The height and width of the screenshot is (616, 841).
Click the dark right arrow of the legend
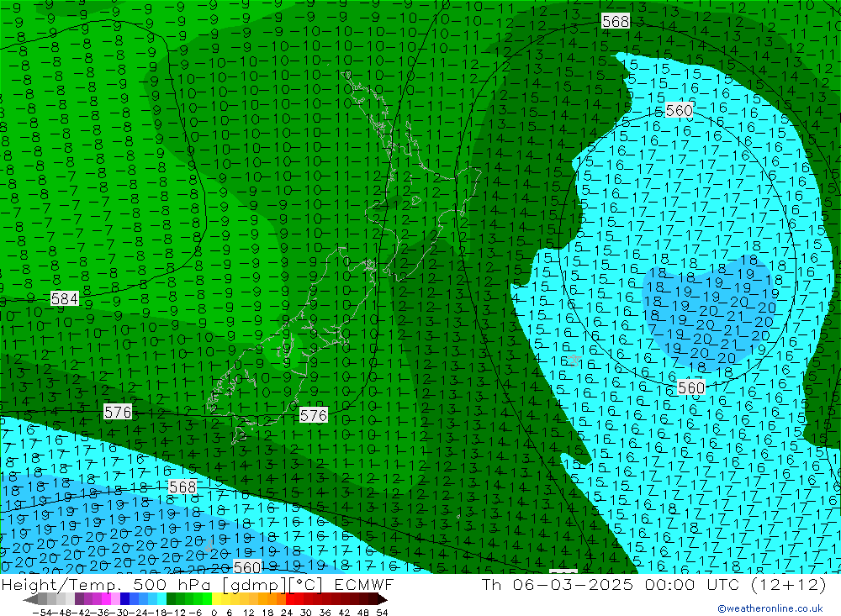pos(382,599)
